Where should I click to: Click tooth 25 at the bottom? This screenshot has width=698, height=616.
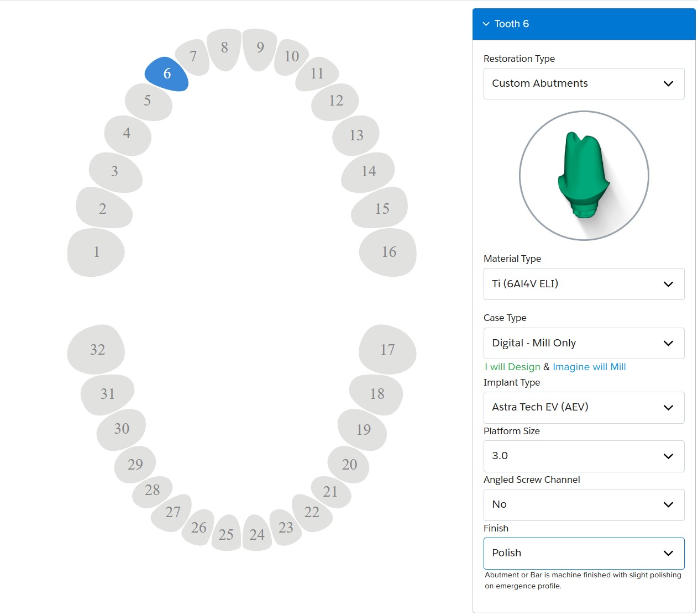(x=226, y=534)
